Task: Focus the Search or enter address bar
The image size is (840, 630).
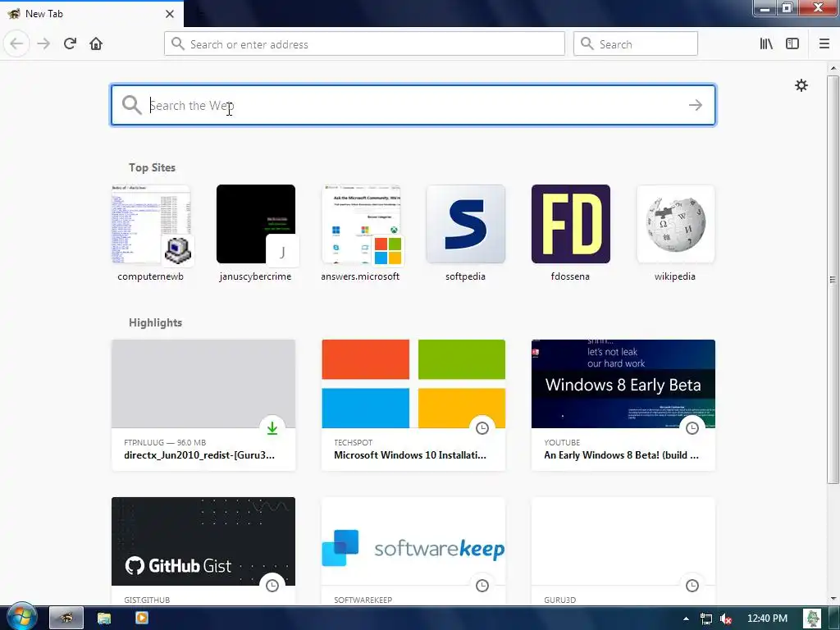Action: click(364, 43)
